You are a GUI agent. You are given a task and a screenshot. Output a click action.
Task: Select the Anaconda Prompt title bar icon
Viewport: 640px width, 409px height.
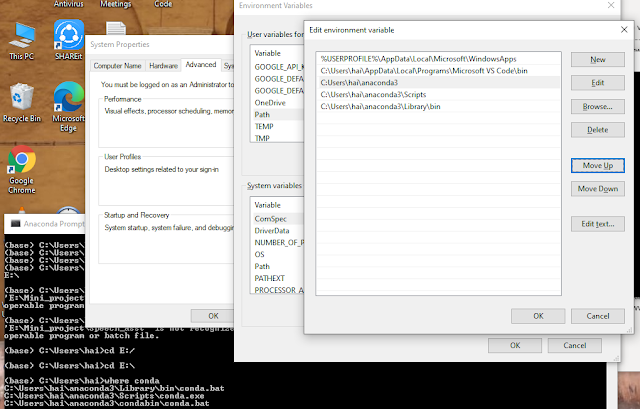coord(16,223)
